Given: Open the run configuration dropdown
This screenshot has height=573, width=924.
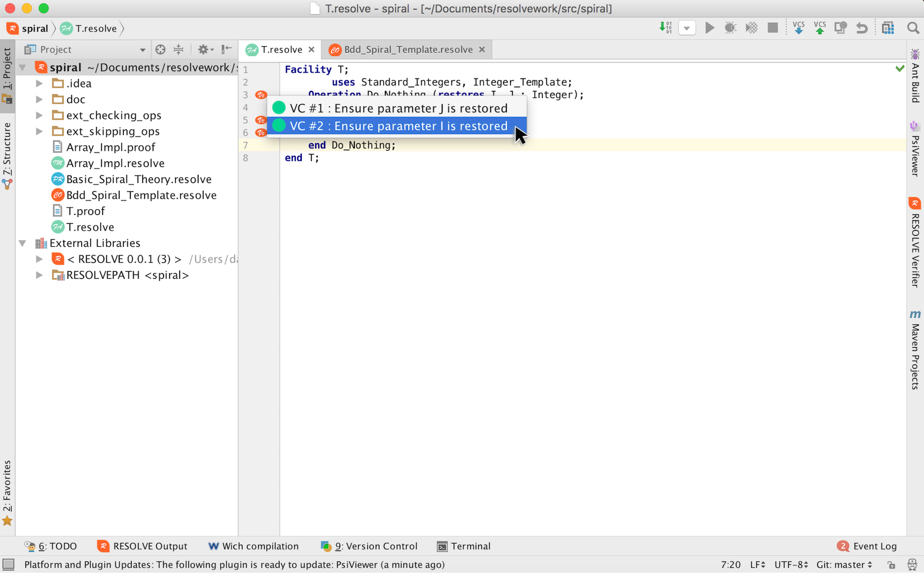Looking at the screenshot, I should click(x=687, y=28).
